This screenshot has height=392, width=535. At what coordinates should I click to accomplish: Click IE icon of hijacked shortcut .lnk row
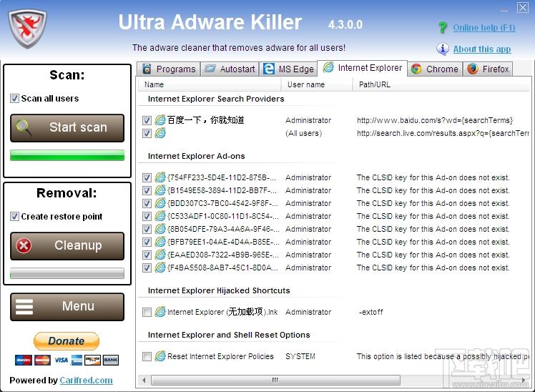(x=160, y=312)
